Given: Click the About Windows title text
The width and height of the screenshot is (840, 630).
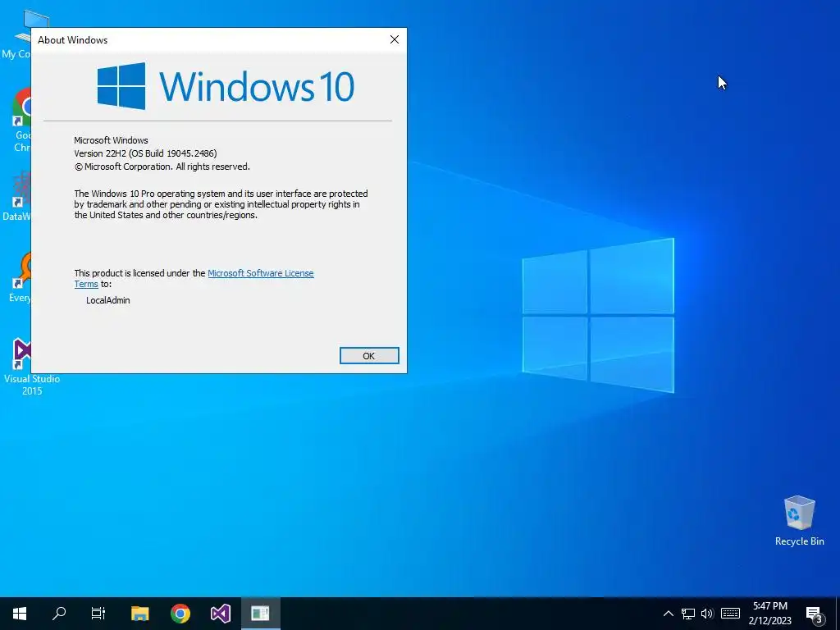Looking at the screenshot, I should (72, 40).
